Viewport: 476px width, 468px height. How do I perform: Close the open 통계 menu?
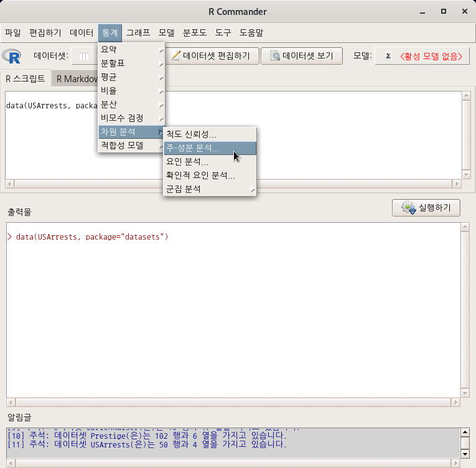(x=110, y=32)
